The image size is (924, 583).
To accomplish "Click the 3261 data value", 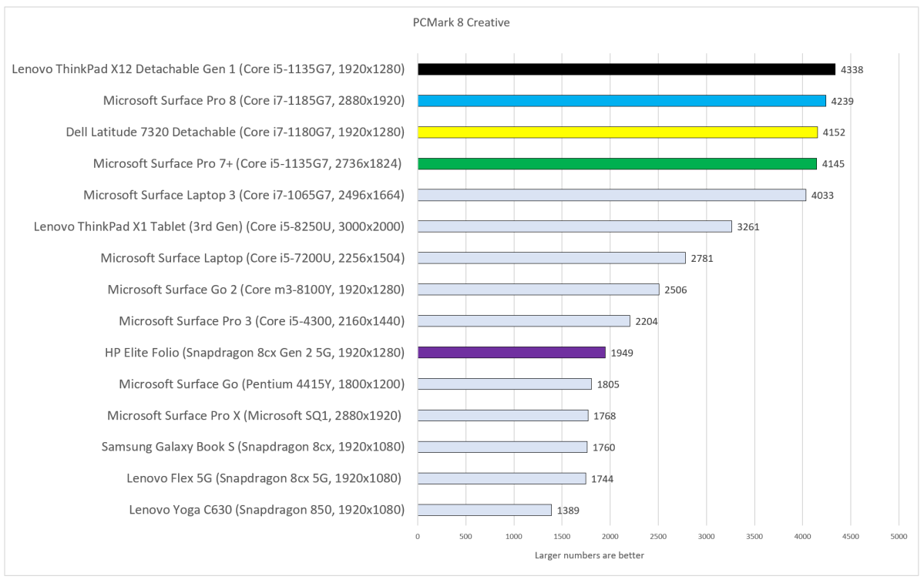I will pos(748,226).
